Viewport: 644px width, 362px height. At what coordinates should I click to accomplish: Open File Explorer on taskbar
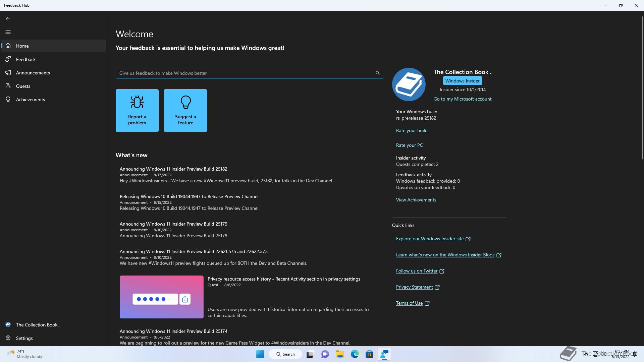pos(340,354)
